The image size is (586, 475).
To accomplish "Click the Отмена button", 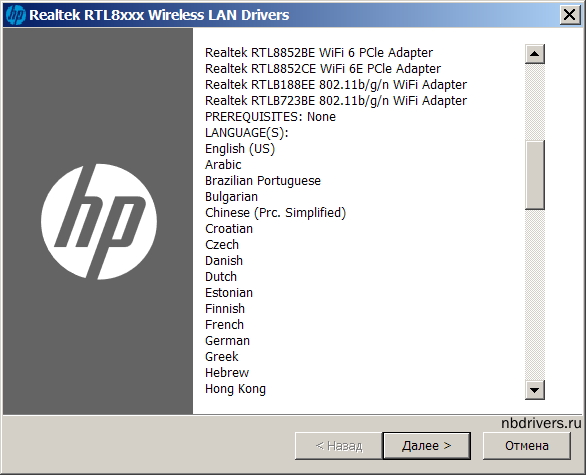I will click(527, 445).
